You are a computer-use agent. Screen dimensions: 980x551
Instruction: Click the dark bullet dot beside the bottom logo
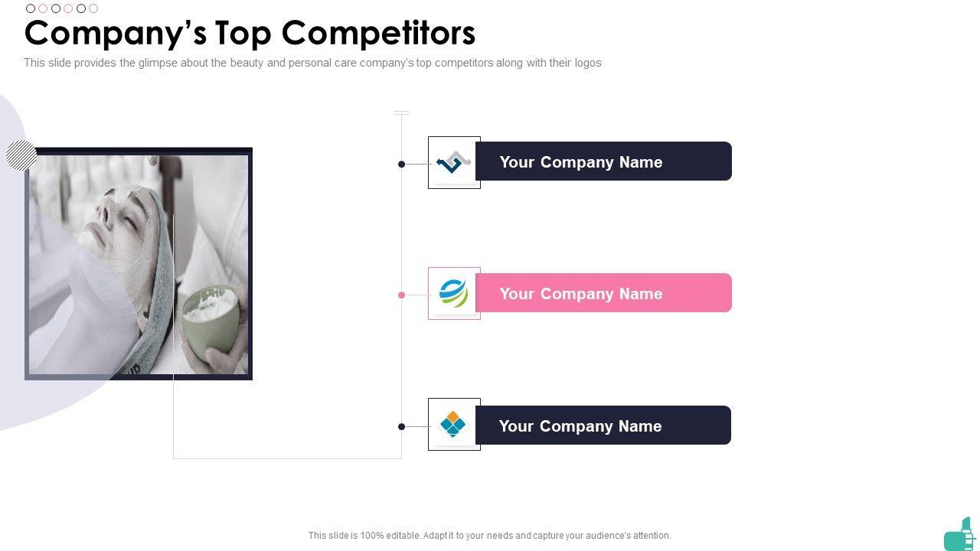(401, 426)
